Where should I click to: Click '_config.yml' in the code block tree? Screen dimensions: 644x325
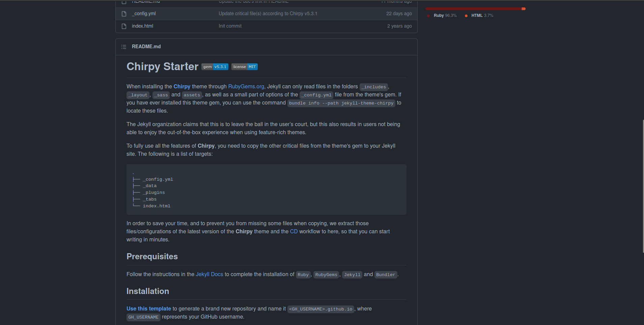point(158,179)
